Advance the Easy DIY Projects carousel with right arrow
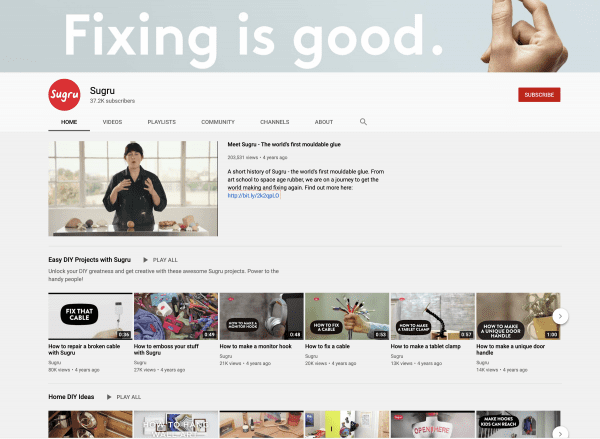This screenshot has width=600, height=439. click(x=560, y=316)
